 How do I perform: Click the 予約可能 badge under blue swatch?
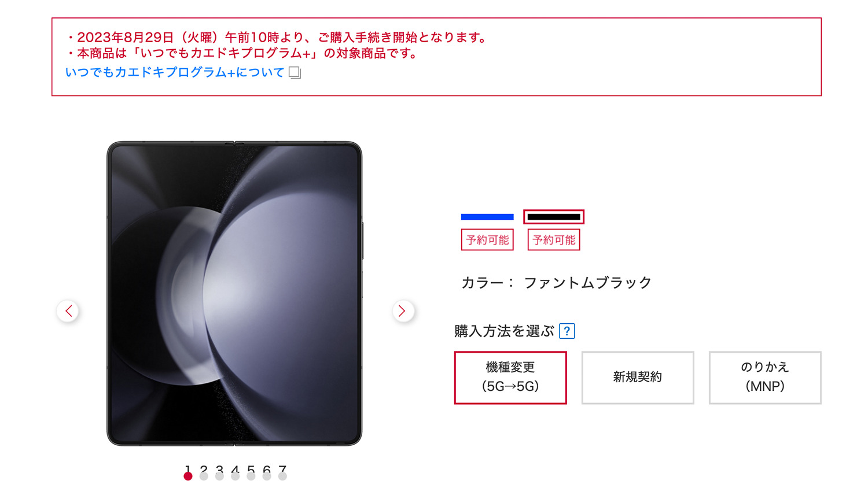487,240
